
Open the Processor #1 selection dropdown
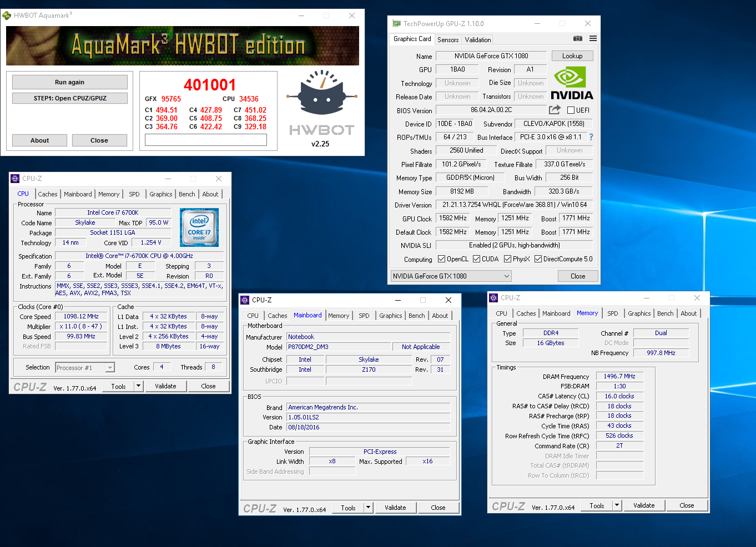point(85,368)
